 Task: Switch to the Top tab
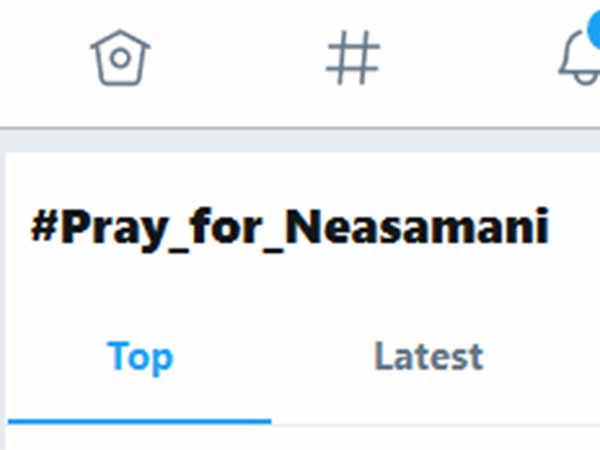tap(139, 357)
